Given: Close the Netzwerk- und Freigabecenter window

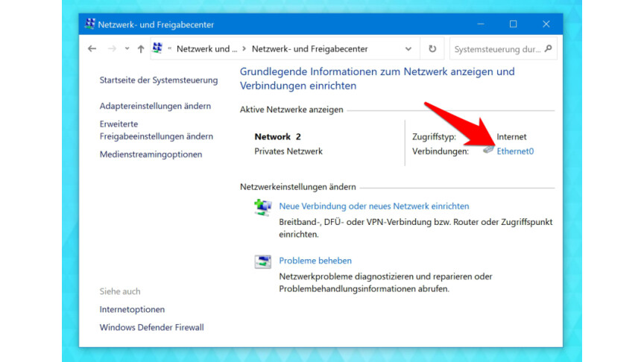Looking at the screenshot, I should click(546, 25).
